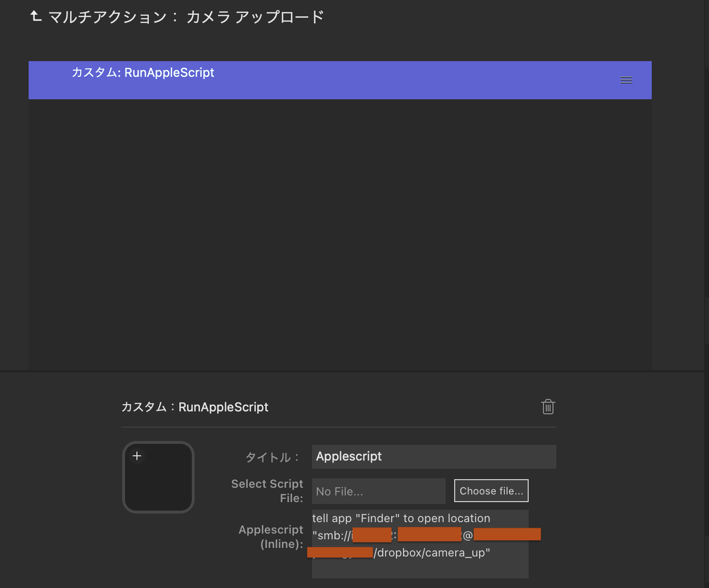This screenshot has height=588, width=709.
Task: Click the カメラ アップロード multi-action title
Action: [255, 17]
